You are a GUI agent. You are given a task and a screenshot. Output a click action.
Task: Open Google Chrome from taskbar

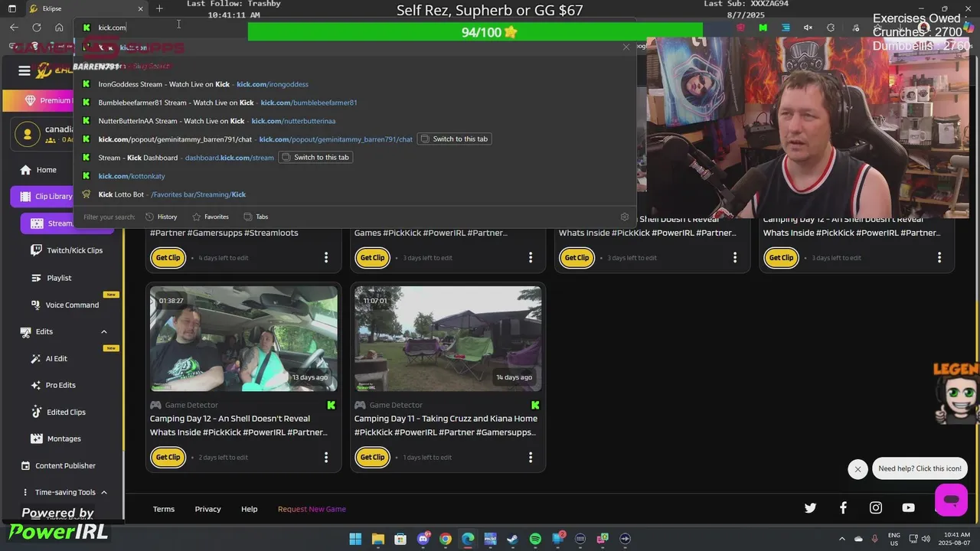tap(446, 539)
